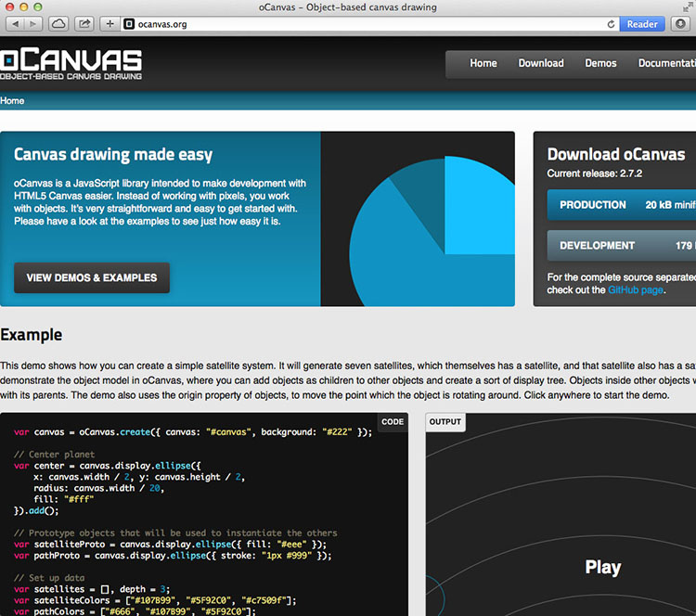The image size is (696, 616).
Task: Open the GitHub page link
Action: (636, 290)
